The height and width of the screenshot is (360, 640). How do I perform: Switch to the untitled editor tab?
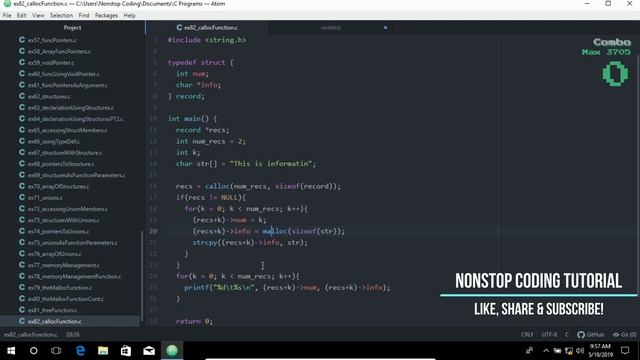(x=331, y=28)
